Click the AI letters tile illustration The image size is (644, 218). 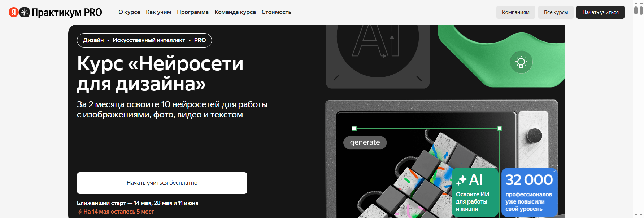[x=378, y=56]
